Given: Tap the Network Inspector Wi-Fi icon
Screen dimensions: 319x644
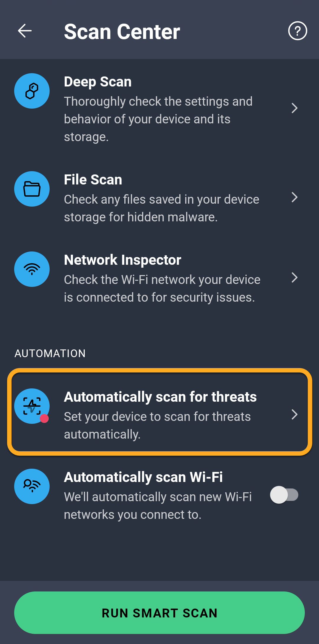Looking at the screenshot, I should pyautogui.click(x=32, y=269).
